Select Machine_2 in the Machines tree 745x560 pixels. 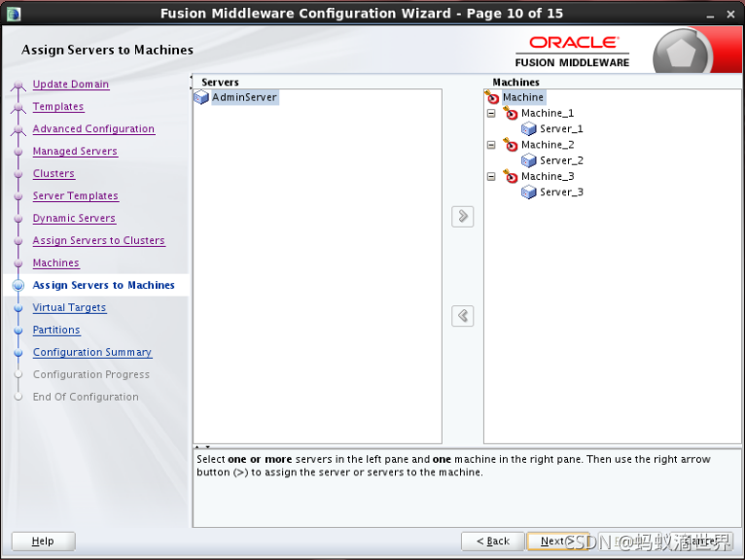(x=548, y=145)
